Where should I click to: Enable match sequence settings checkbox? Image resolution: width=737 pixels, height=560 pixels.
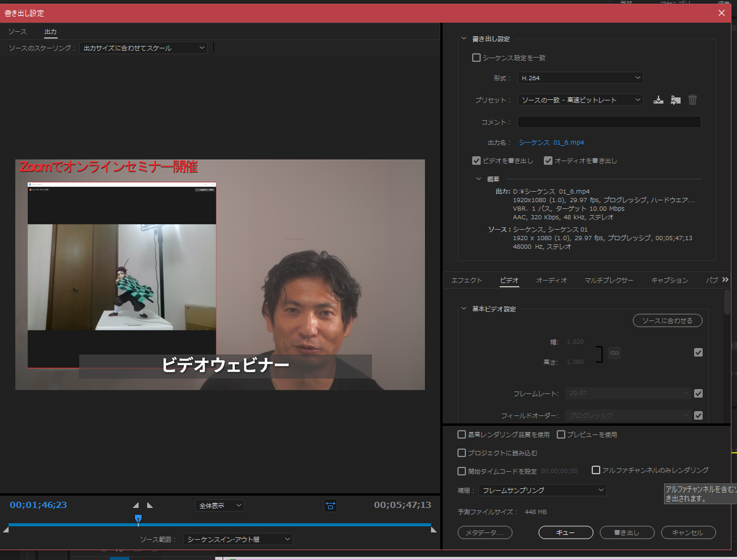476,58
